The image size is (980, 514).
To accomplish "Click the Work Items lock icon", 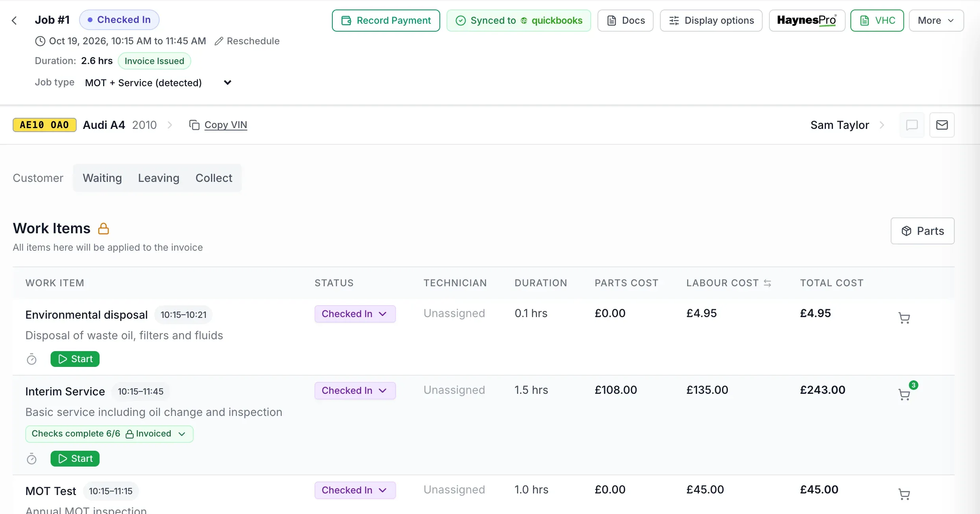I will coord(104,229).
